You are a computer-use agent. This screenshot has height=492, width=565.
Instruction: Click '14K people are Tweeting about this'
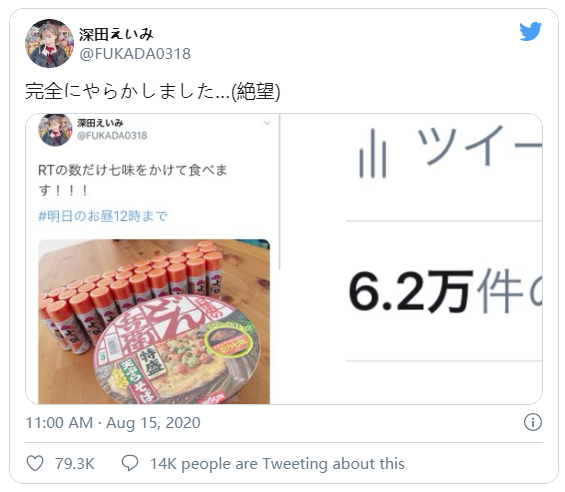tap(277, 464)
